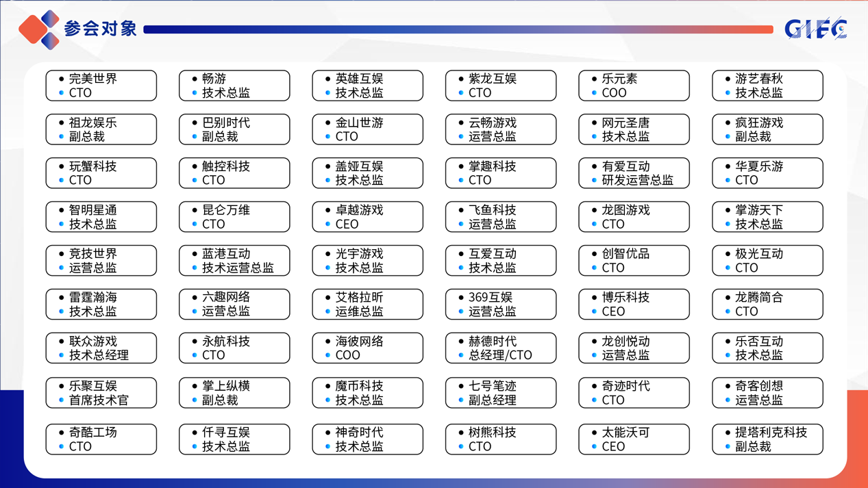The height and width of the screenshot is (488, 868).
Task: Click the 六趣网络 company name
Action: click(x=226, y=298)
